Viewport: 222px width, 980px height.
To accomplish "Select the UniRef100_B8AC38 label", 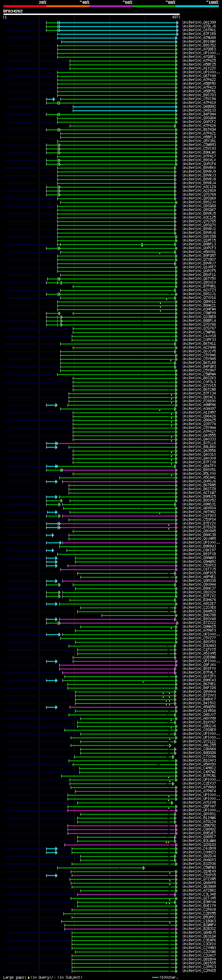I will click(199, 535).
